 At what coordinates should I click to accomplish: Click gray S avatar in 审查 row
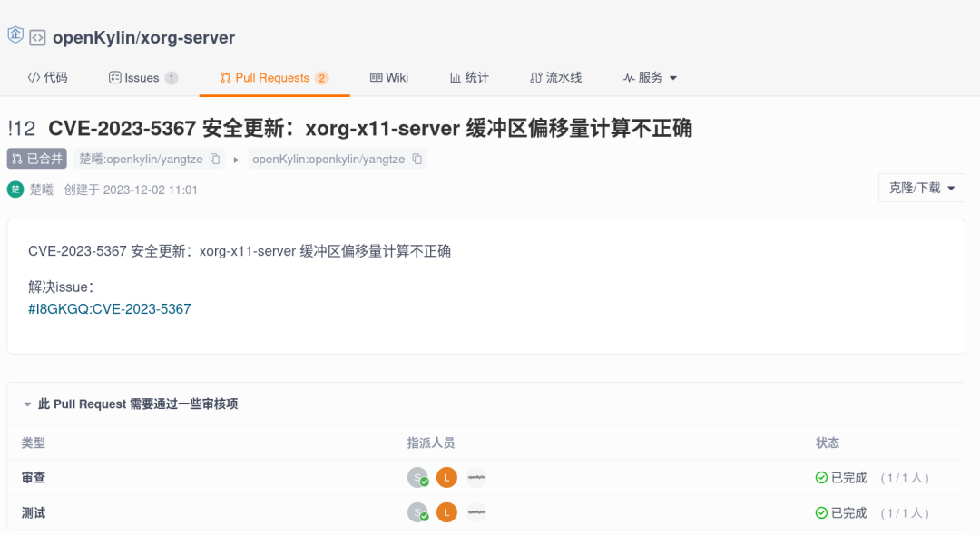(417, 478)
